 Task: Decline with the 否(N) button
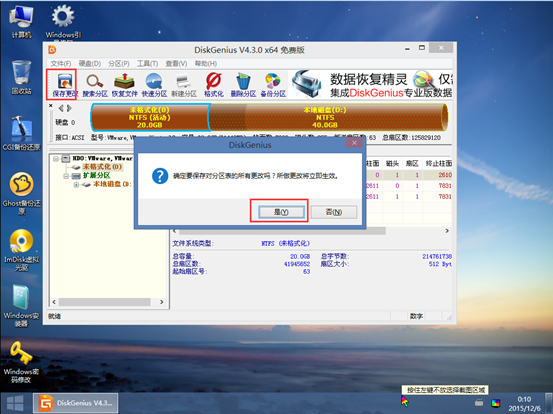[334, 212]
